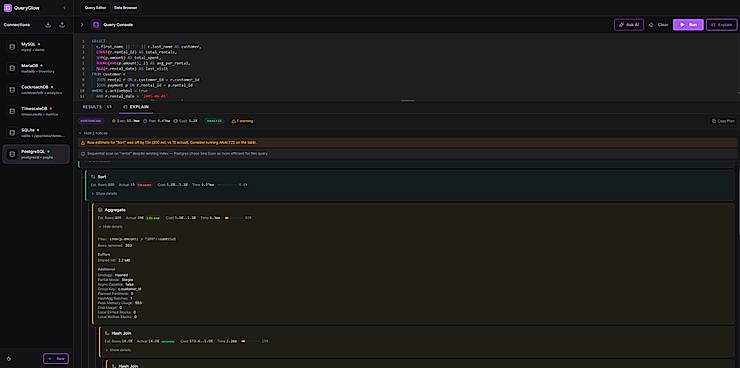Add a connection with the New button

[56, 359]
